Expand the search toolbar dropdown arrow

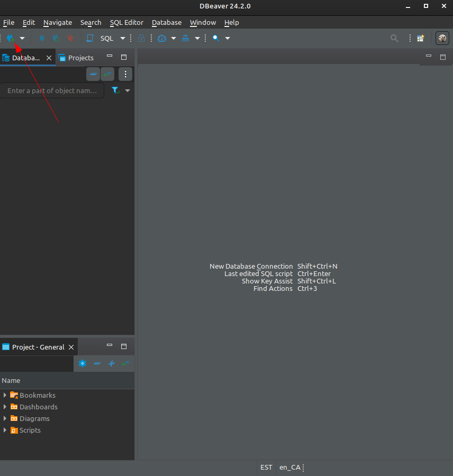coord(228,38)
